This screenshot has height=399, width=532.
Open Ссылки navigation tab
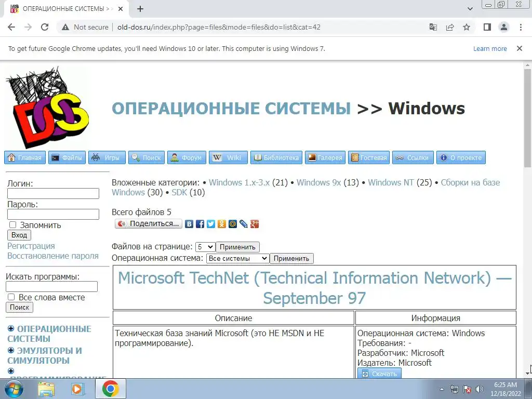click(413, 157)
